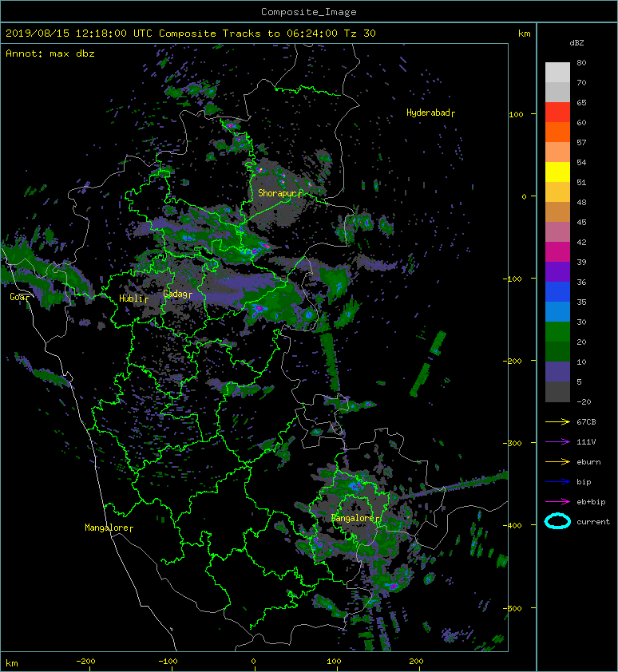The width and height of the screenshot is (618, 672).
Task: Click the blue bip arrow legend icon
Action: coord(557,482)
